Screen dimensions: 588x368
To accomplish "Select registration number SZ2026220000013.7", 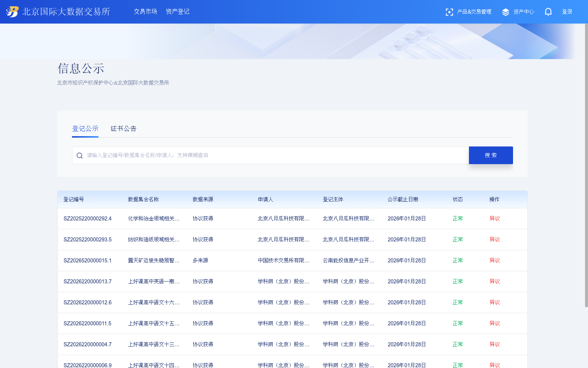I will click(87, 282).
